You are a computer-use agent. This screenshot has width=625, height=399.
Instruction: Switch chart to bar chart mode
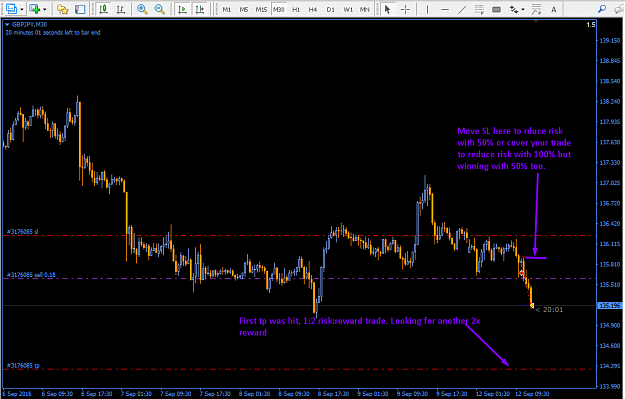click(x=120, y=9)
